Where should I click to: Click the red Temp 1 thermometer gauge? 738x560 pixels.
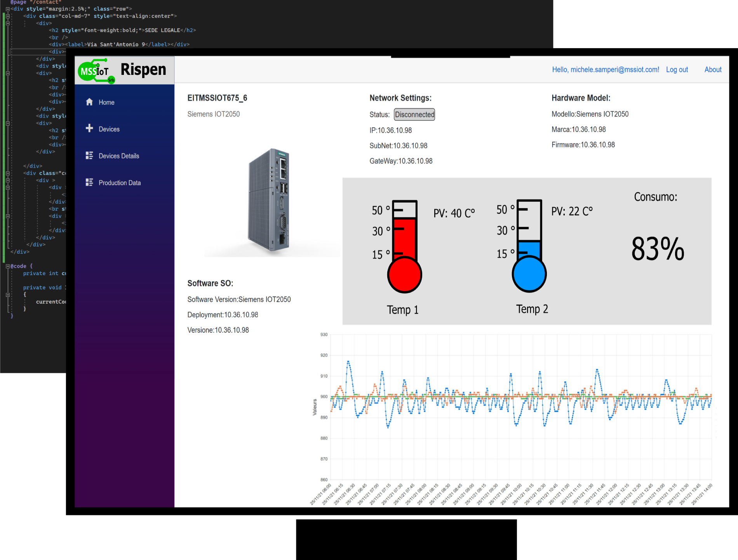(x=404, y=246)
